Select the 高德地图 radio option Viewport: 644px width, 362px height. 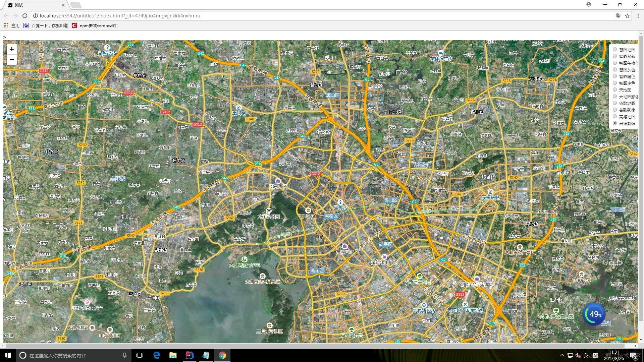615,117
